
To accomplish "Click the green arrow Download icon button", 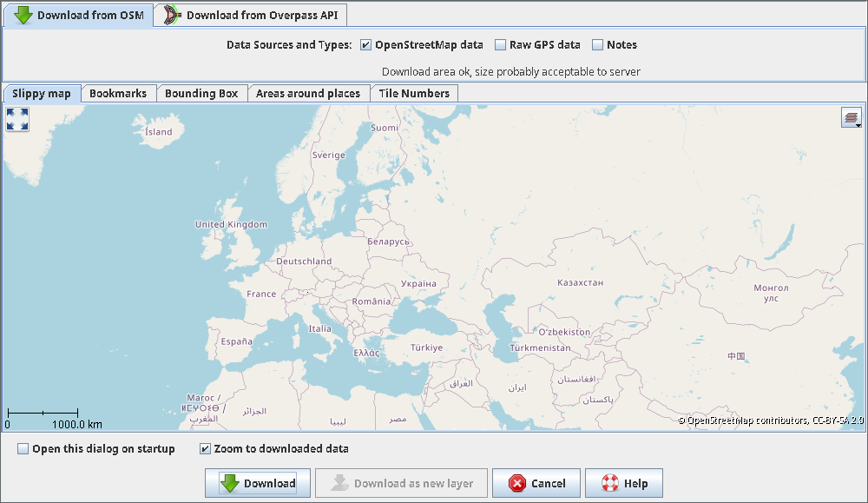I will click(230, 484).
